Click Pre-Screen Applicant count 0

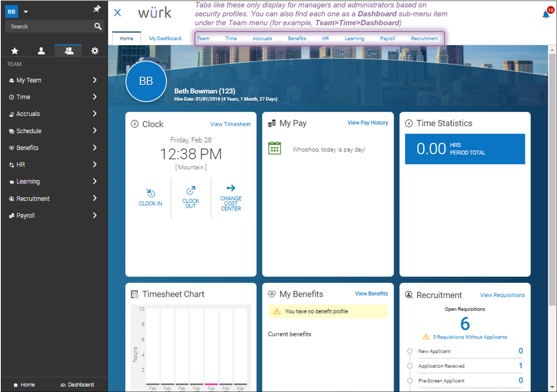click(520, 380)
